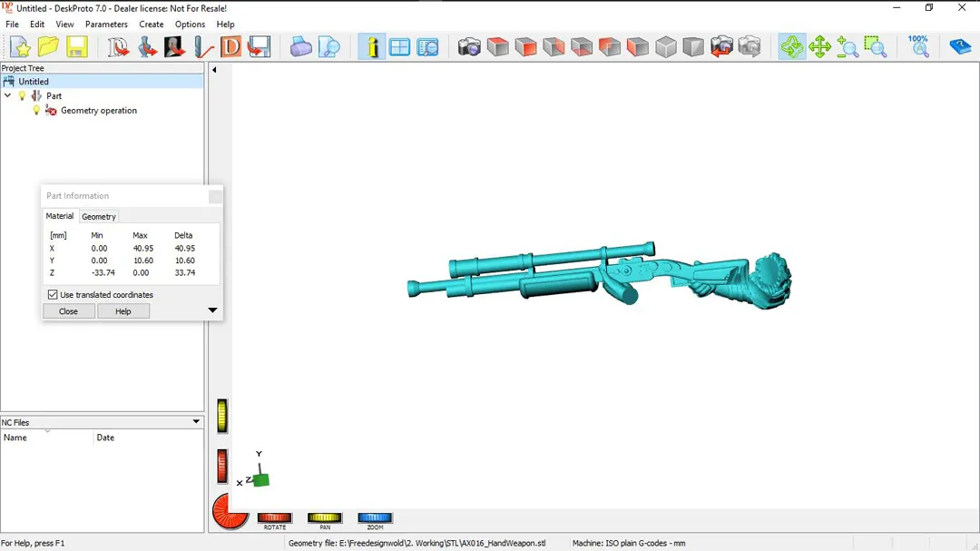Click the X Delta value 40.95
This screenshot has width=980, height=551.
click(185, 249)
